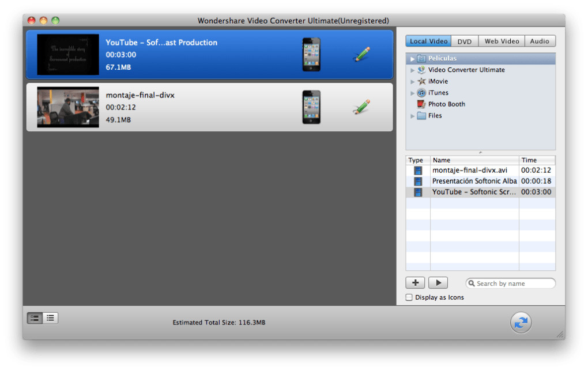Select YouTube - Softonic Scr... in media list
588x371 pixels.
pos(480,192)
